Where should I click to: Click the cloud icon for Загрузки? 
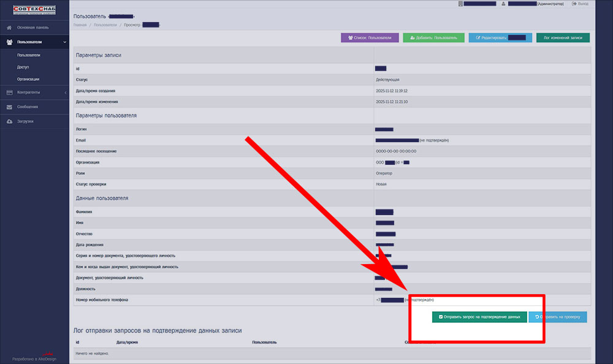[x=9, y=121]
